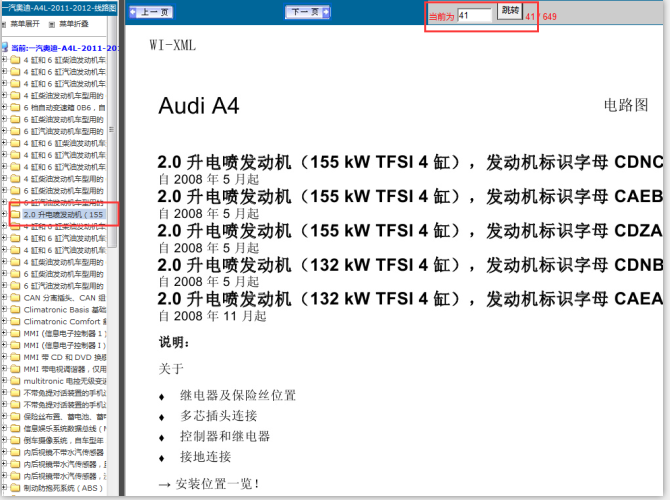Expand the 6 档自动变速箱 0B6 node
Screen dimensions: 670x500
4,107
